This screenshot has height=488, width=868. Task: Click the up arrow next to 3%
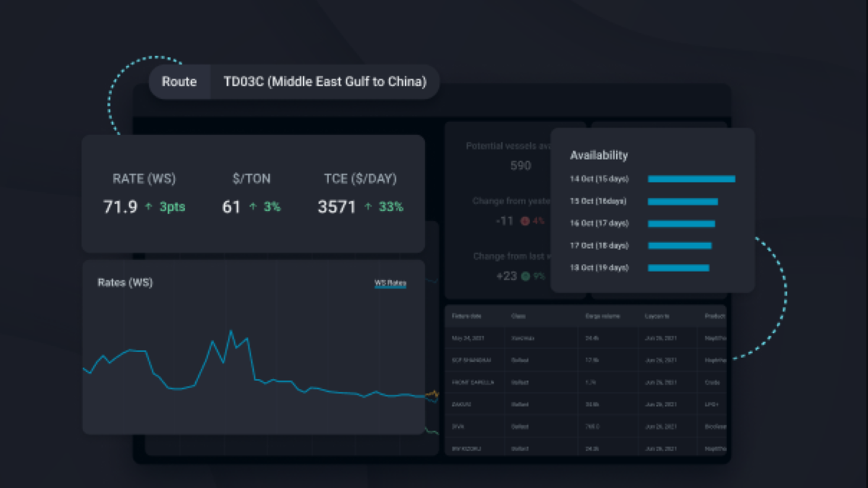[x=253, y=207]
